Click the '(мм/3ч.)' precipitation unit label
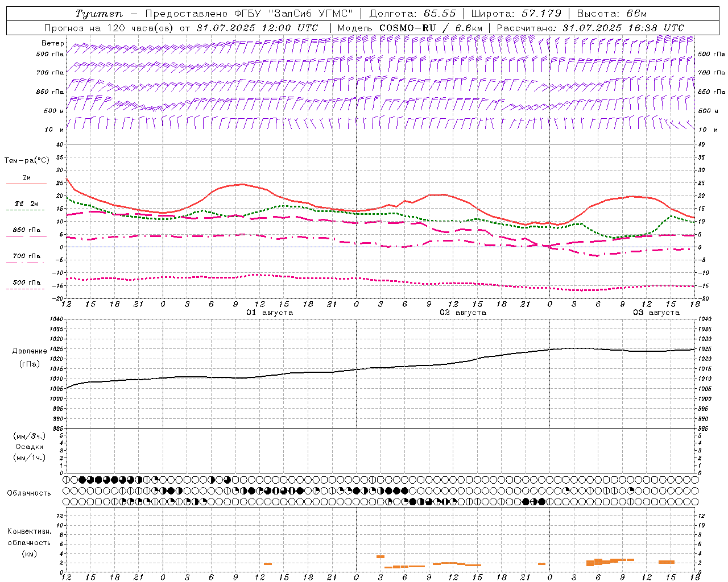The width and height of the screenshot is (728, 582). (30, 436)
